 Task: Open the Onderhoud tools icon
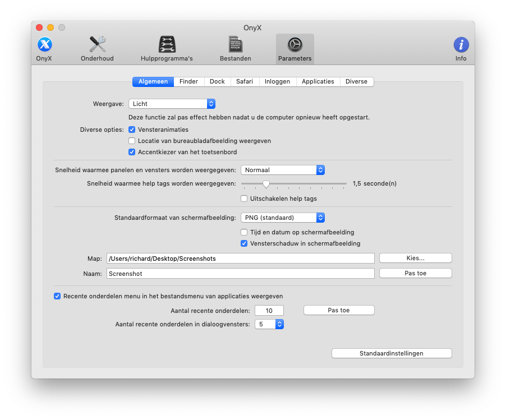coord(97,49)
